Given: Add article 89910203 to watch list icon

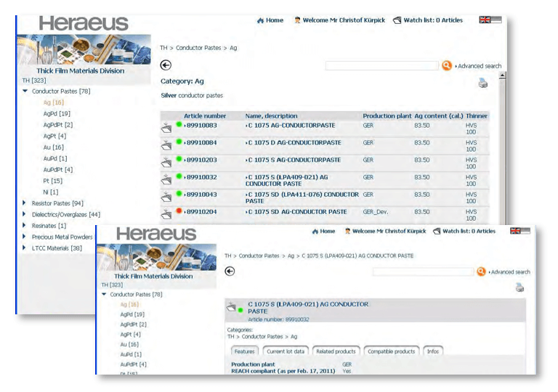Looking at the screenshot, I should 166,162.
